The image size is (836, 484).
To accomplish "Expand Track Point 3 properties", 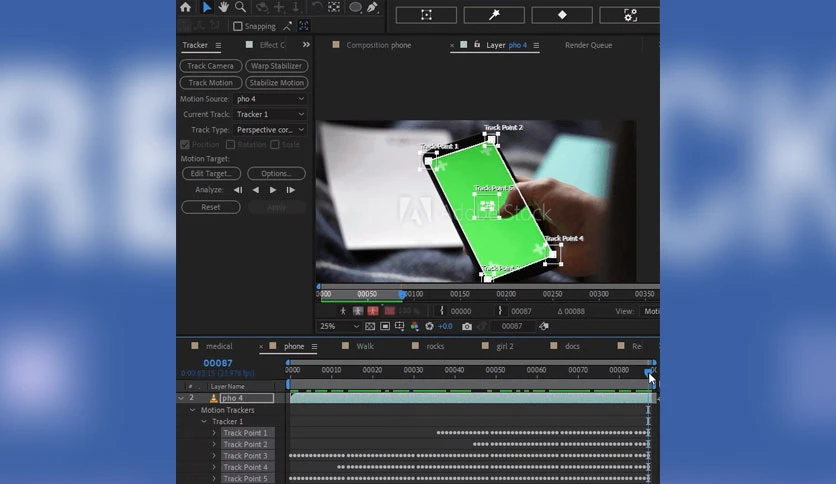I will [x=214, y=456].
